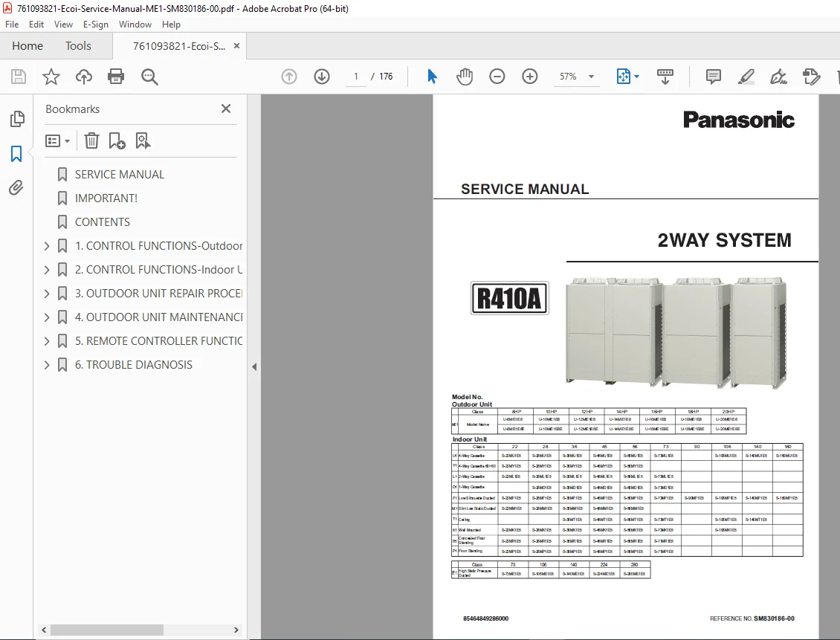The image size is (840, 640).
Task: Open the Edit menu
Action: click(x=36, y=24)
